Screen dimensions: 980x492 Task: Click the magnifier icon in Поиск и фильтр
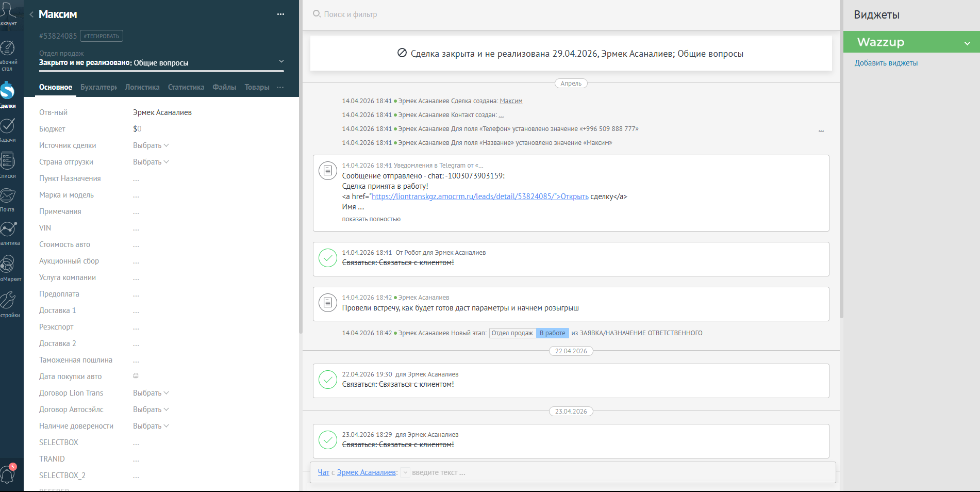tap(317, 14)
